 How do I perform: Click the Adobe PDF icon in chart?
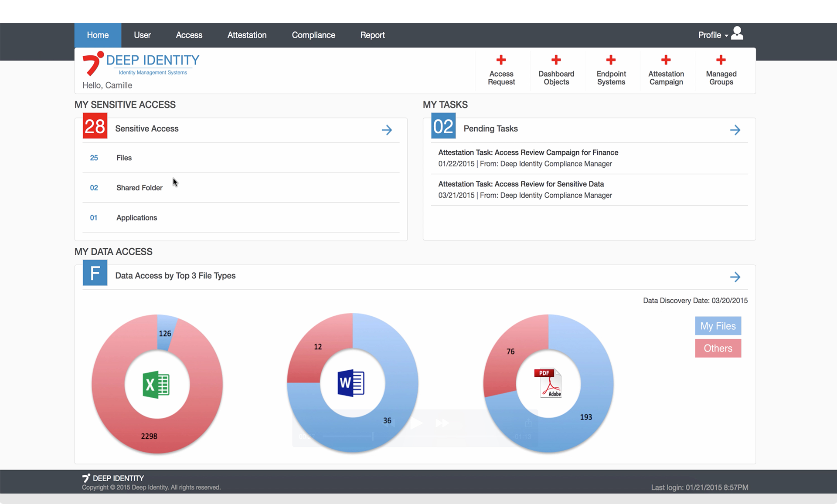pyautogui.click(x=548, y=383)
